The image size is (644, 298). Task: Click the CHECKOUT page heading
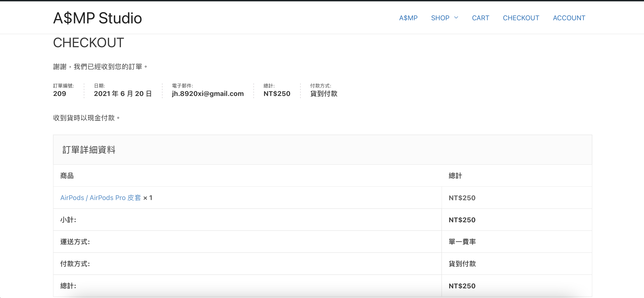click(89, 43)
